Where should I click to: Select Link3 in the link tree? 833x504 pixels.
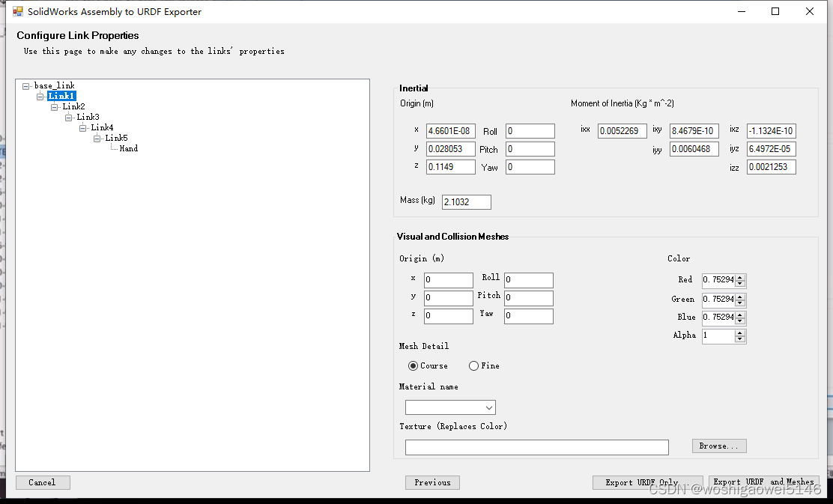coord(88,117)
